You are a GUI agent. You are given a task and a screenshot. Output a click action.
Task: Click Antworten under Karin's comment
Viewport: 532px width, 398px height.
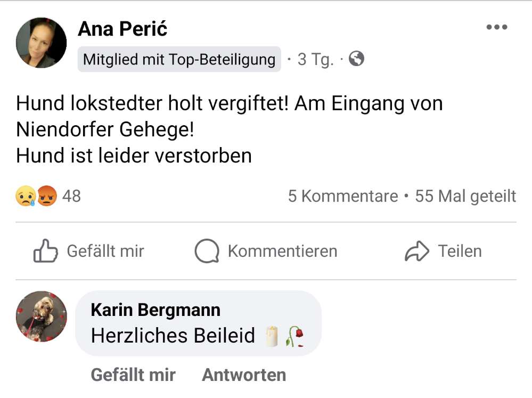(x=243, y=375)
